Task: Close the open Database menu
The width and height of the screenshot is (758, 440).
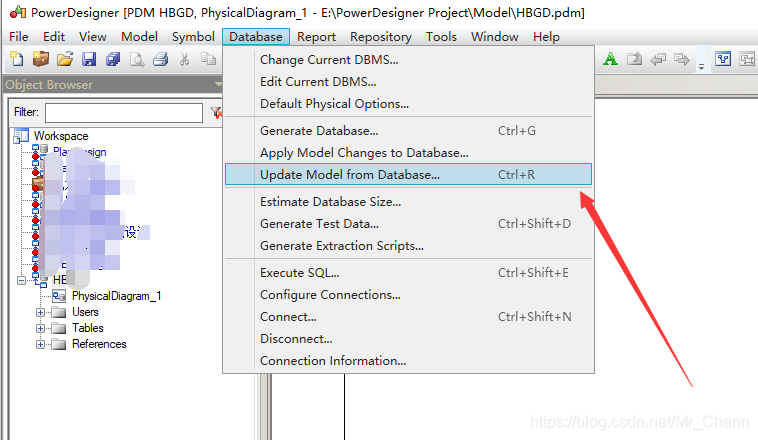Action: pos(256,37)
